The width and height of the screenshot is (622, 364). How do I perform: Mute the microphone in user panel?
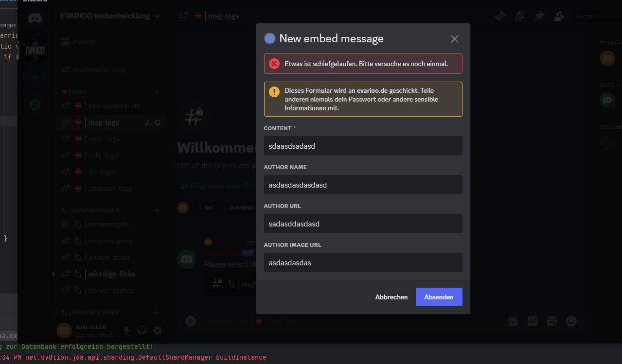click(126, 330)
